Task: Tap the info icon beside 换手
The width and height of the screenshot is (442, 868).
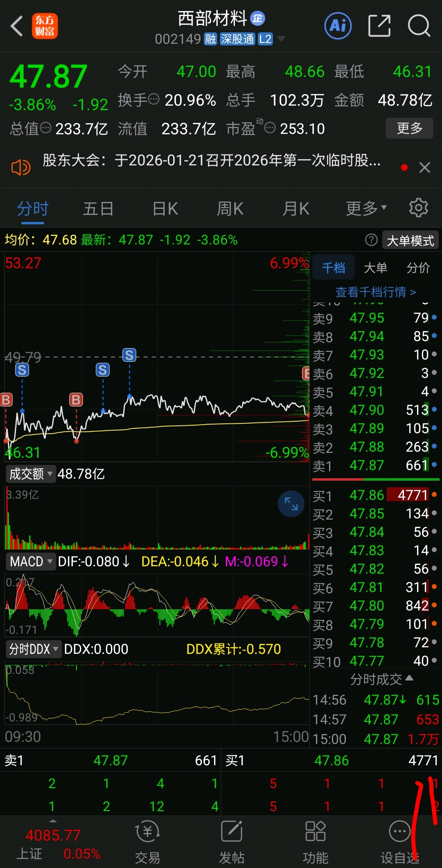Action: click(153, 99)
